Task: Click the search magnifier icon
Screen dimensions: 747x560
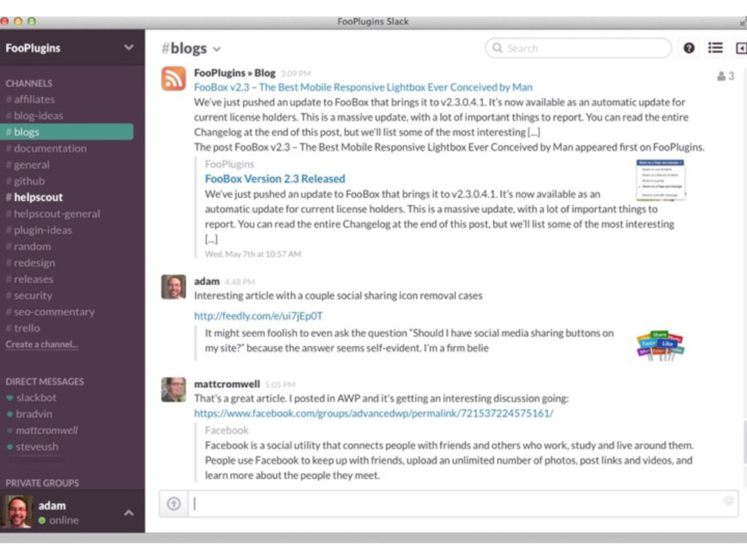Action: point(498,48)
